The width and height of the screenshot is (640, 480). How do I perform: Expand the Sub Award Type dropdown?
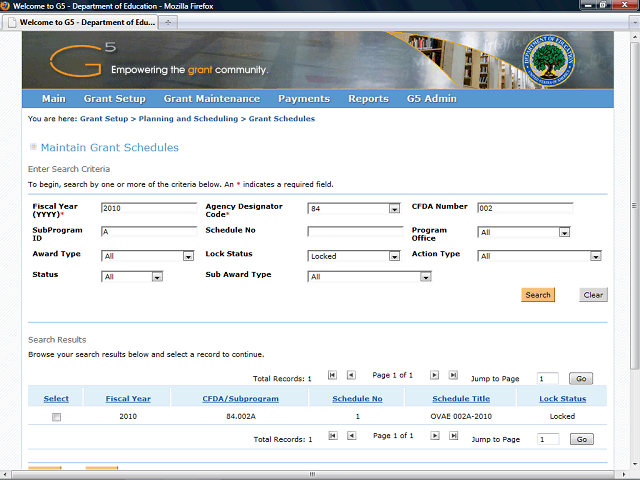tap(425, 277)
